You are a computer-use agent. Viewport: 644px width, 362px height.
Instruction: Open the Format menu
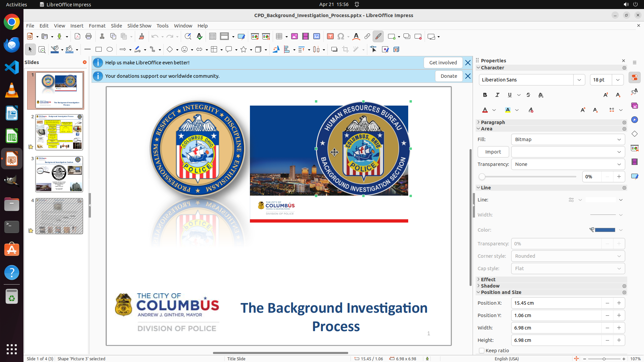[97, 26]
